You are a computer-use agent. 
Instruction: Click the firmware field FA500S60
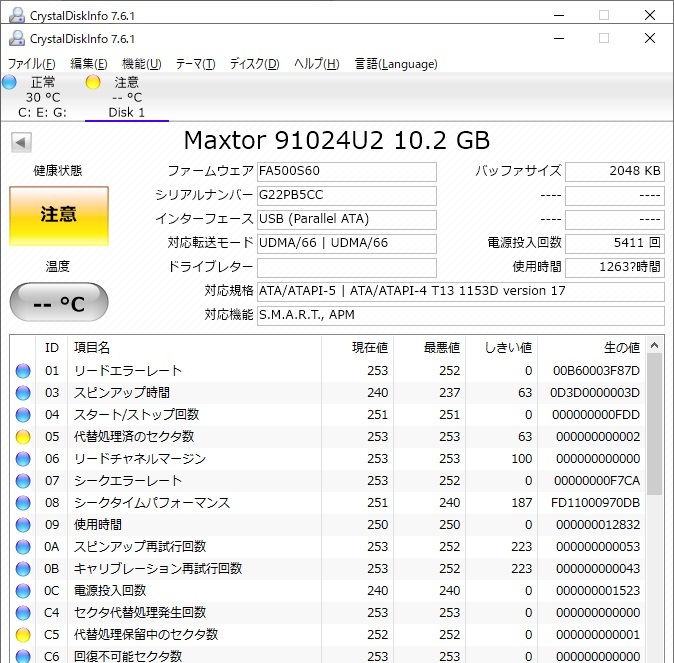pos(346,172)
